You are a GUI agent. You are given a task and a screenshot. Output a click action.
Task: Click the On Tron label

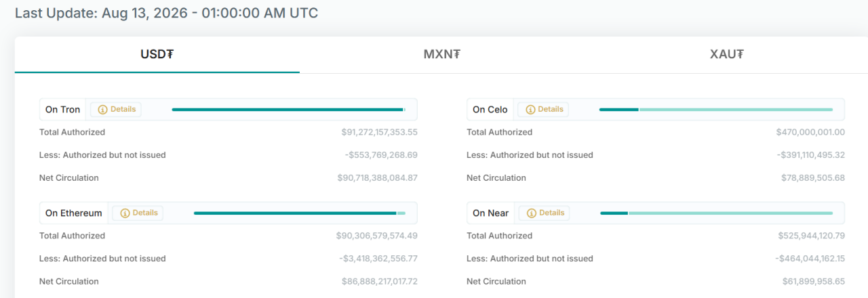click(x=62, y=110)
